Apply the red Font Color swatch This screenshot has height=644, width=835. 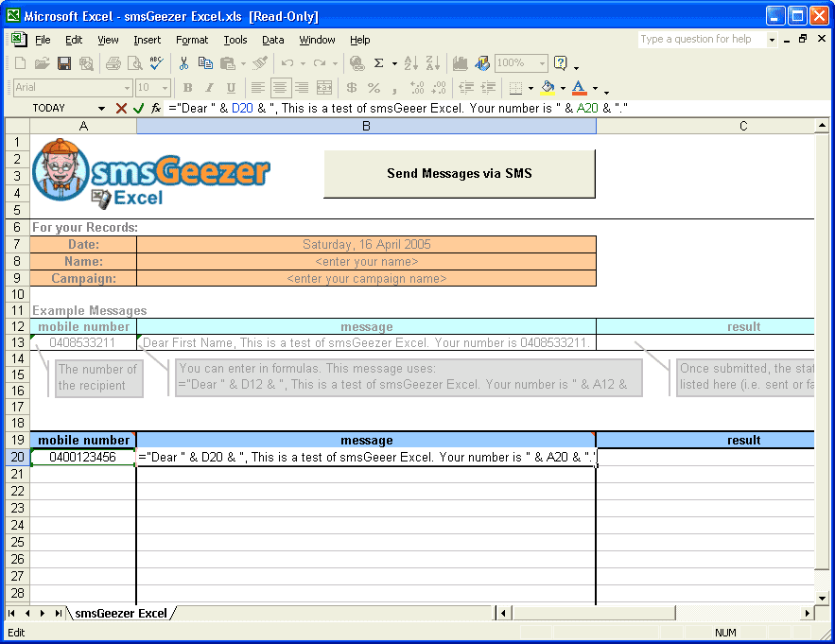(580, 88)
